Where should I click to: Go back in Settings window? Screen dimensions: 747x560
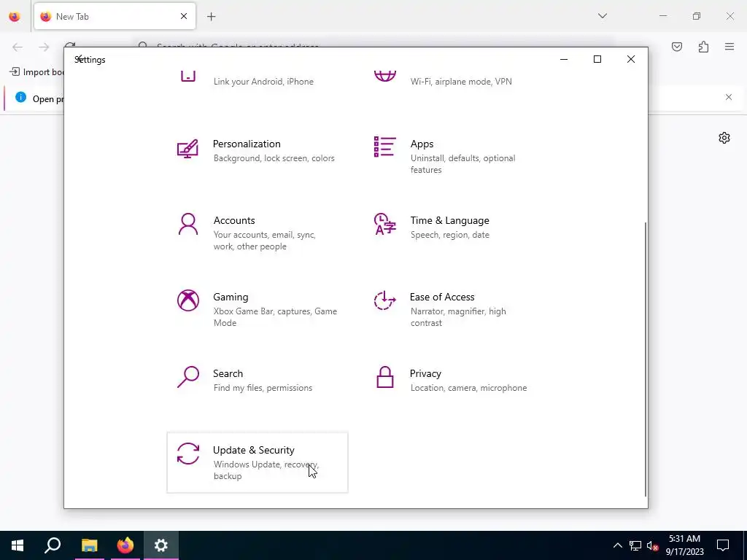click(80, 59)
